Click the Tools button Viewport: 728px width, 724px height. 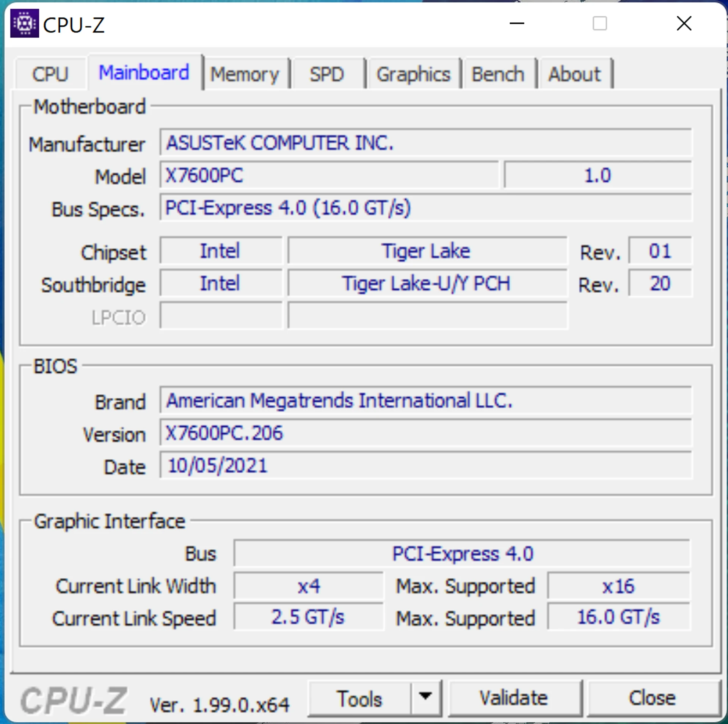[359, 698]
